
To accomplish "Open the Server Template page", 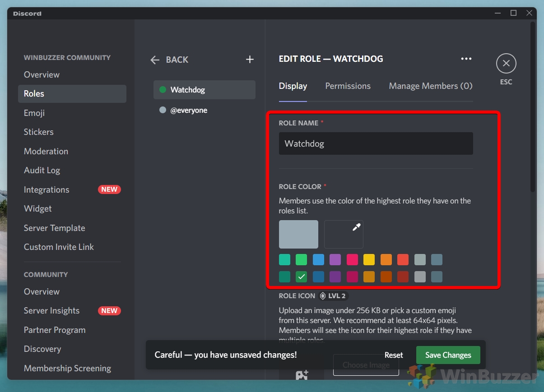I will [72, 228].
